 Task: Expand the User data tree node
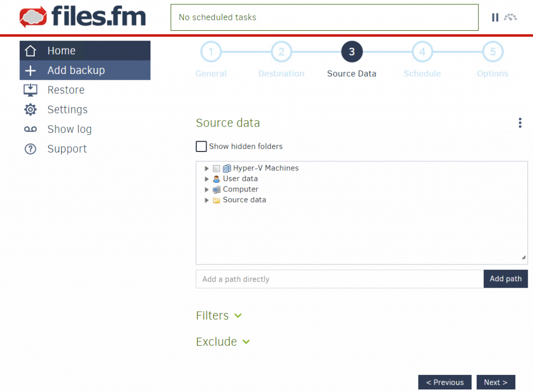[206, 179]
